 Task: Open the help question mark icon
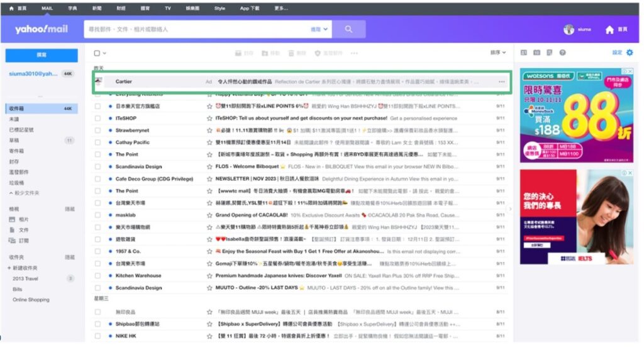tap(563, 53)
